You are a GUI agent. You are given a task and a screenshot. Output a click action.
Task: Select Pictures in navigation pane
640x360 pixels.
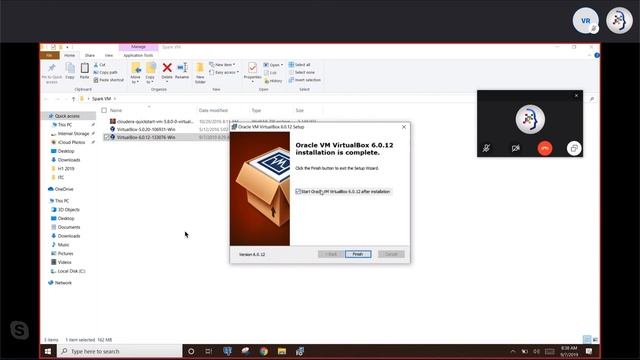pos(65,253)
